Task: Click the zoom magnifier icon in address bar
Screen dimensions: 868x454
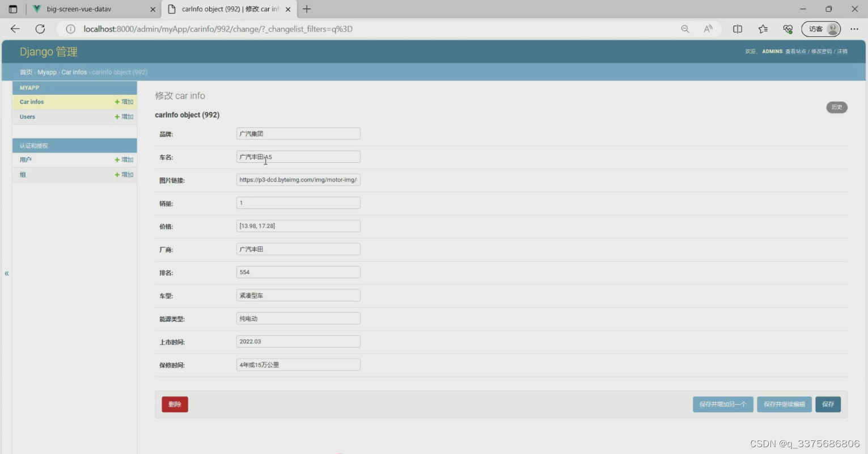Action: pos(685,29)
